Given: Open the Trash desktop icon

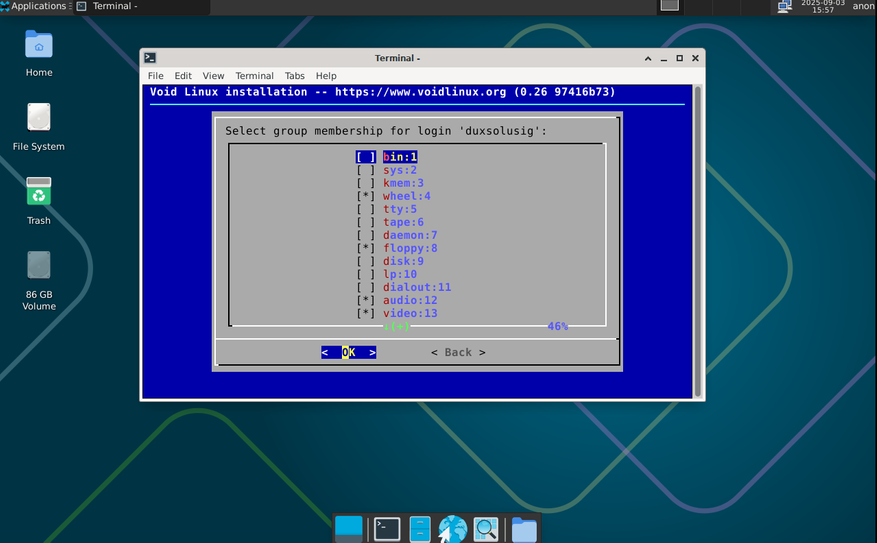Looking at the screenshot, I should 39,201.
